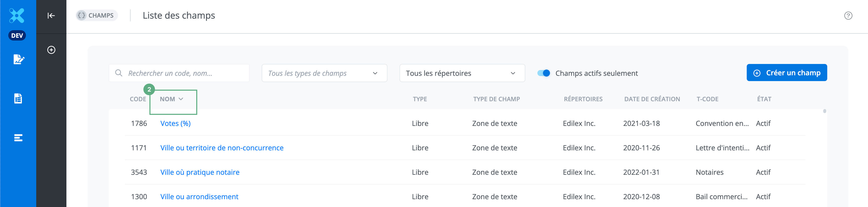The image size is (868, 207).
Task: Open the documents list sidebar icon
Action: (x=18, y=98)
